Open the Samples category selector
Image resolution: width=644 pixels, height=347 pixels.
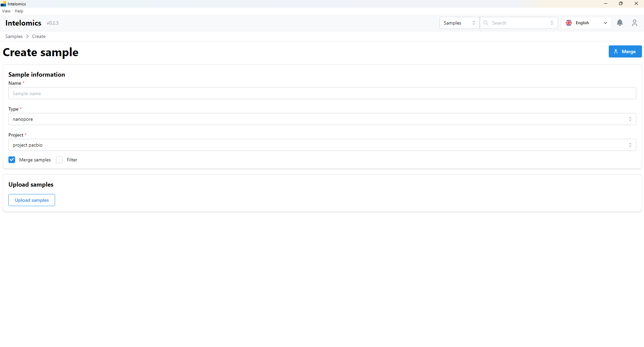(x=459, y=23)
